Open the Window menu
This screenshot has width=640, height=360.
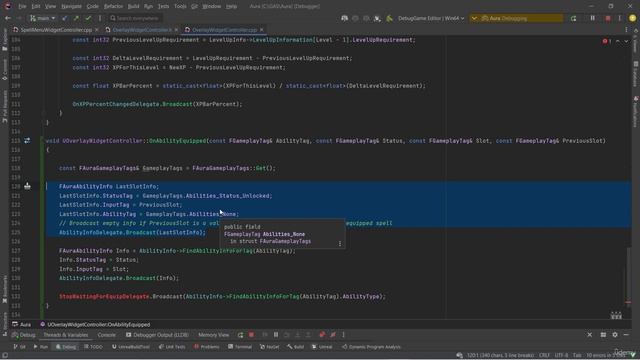click(211, 7)
